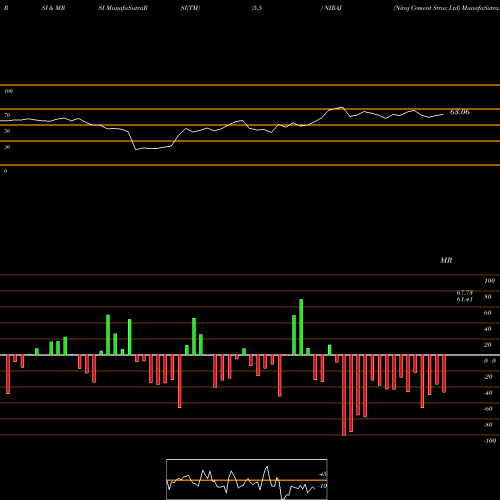Click the tallest green MR histogram bar

301,327
